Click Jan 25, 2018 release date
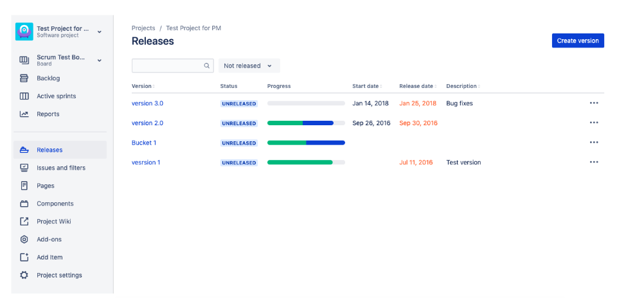 tap(418, 103)
